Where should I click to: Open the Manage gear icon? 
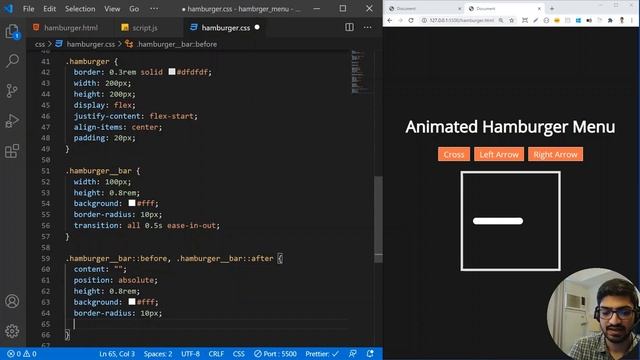click(x=12, y=331)
